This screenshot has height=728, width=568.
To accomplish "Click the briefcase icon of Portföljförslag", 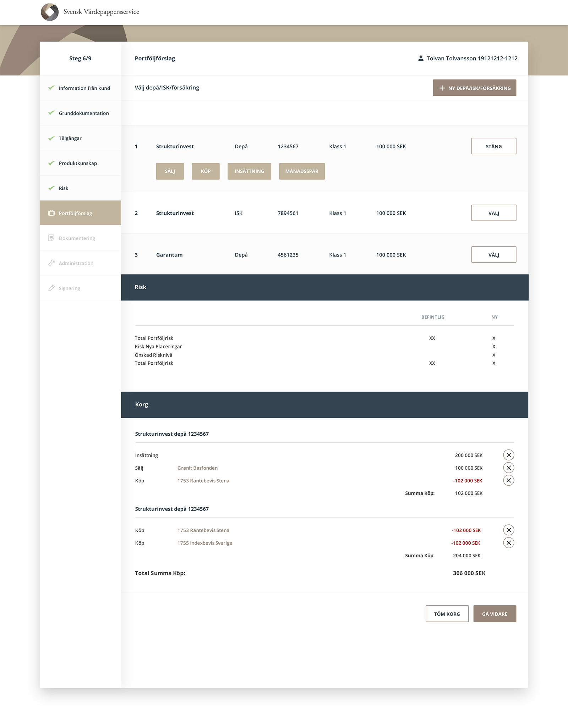I will point(51,213).
